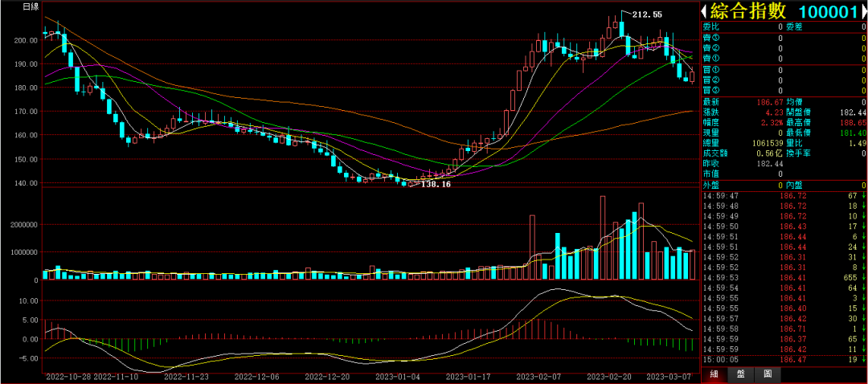Viewport: 868px width, 384px height.
Task: Click the right arrow after code 100001
Action: tap(862, 12)
